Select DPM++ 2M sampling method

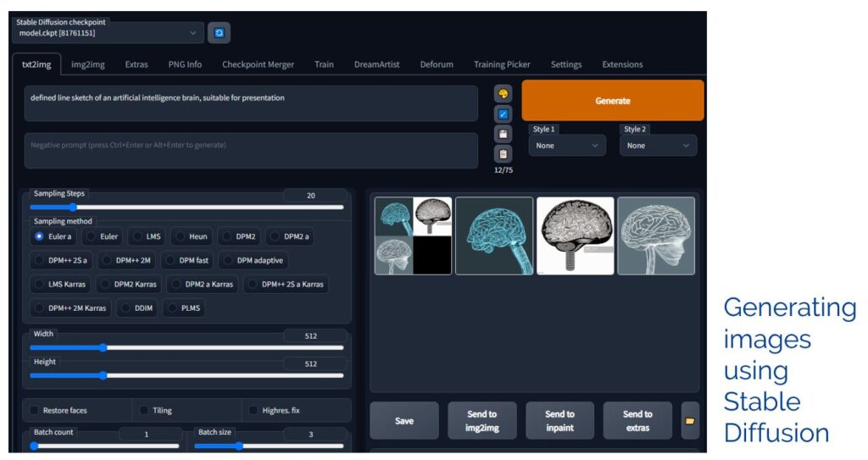coord(127,260)
